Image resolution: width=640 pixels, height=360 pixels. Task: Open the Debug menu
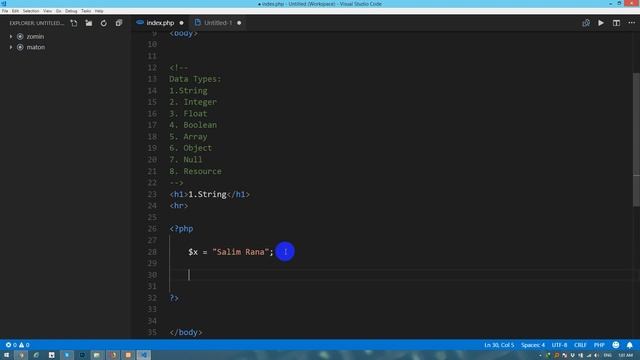[x=71, y=11]
